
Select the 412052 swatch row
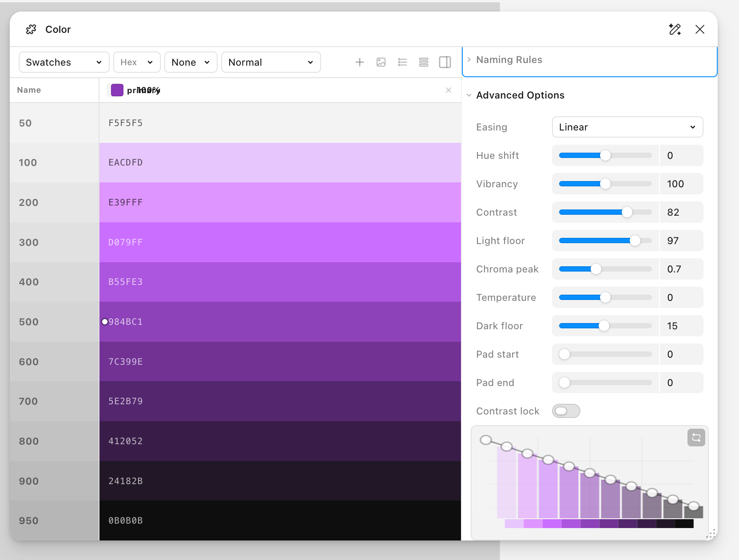[280, 441]
